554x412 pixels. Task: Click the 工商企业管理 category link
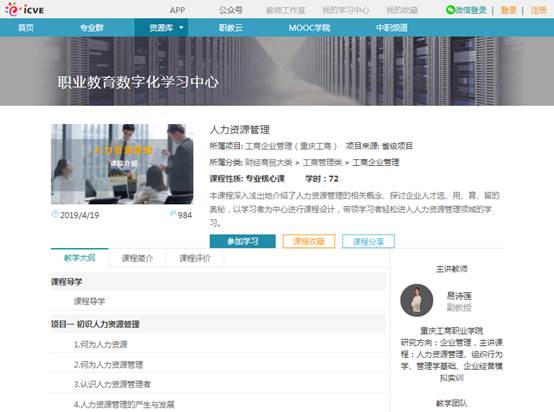click(376, 163)
